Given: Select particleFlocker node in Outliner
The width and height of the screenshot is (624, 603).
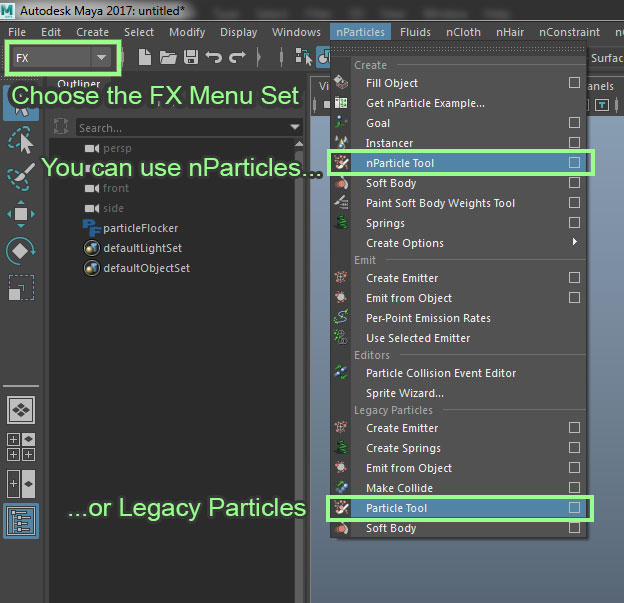Looking at the screenshot, I should [131, 228].
